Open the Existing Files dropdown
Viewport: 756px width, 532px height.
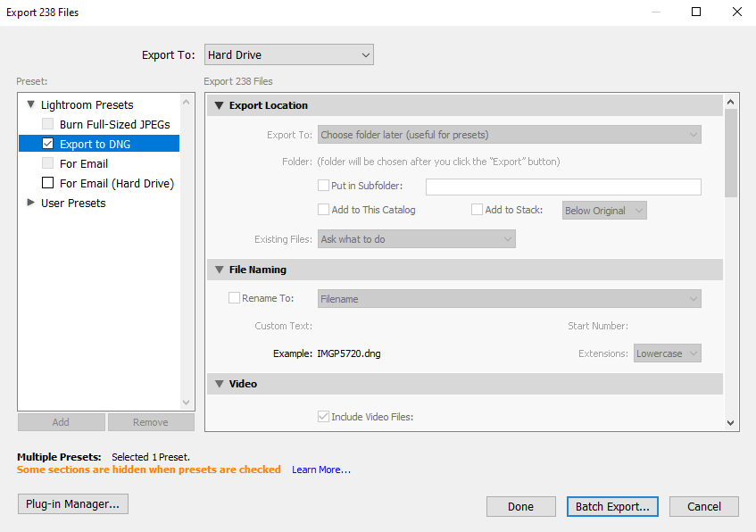coord(416,239)
